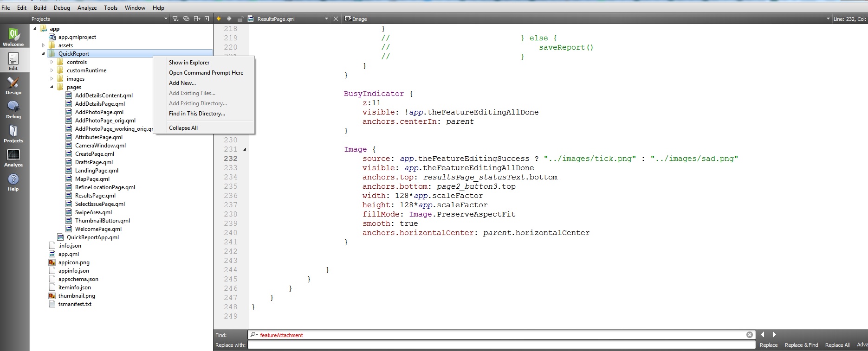Close the Projects side panel
Screen dimensions: 868x351
click(207, 19)
